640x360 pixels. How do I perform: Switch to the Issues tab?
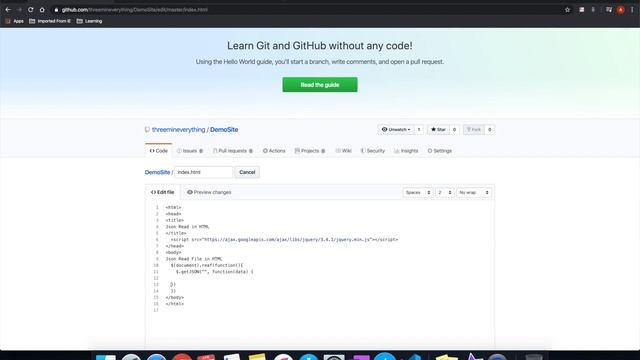[x=190, y=151]
